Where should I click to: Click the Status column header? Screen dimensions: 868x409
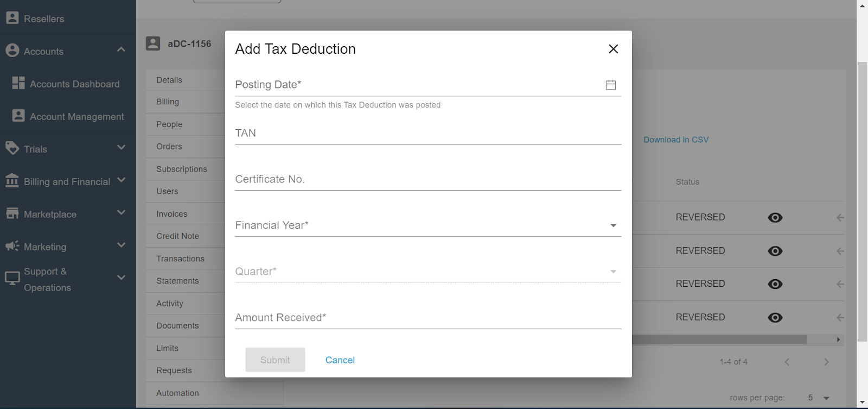[687, 182]
